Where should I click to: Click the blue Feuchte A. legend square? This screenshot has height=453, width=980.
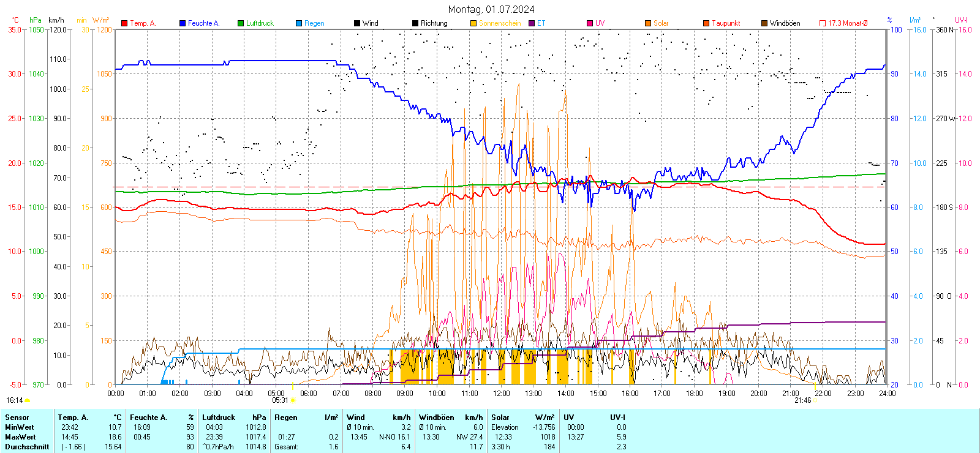pyautogui.click(x=183, y=23)
